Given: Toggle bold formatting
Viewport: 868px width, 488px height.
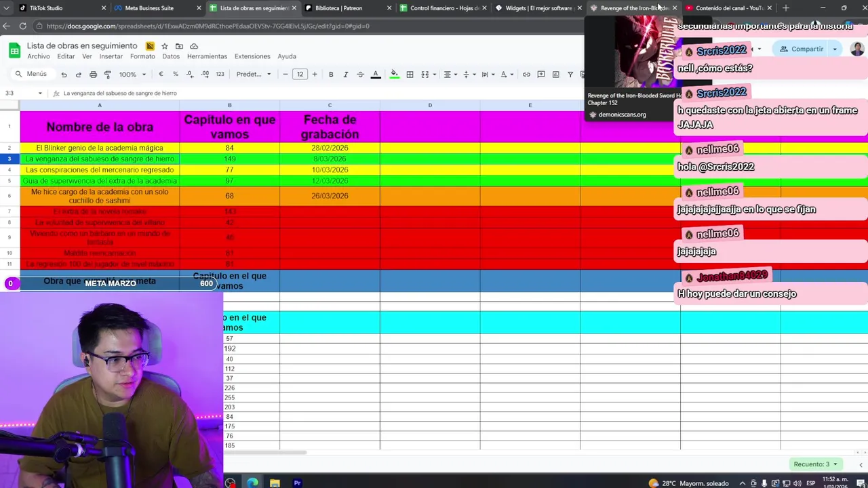Looking at the screenshot, I should click(331, 75).
